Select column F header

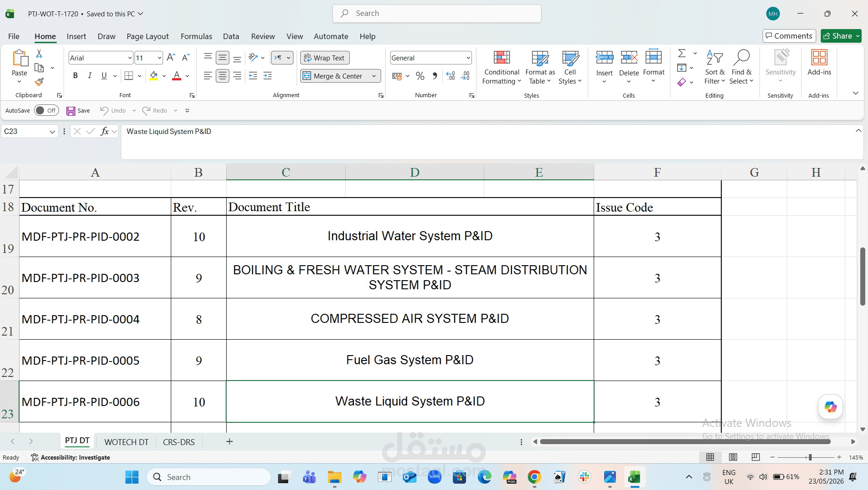coord(657,172)
